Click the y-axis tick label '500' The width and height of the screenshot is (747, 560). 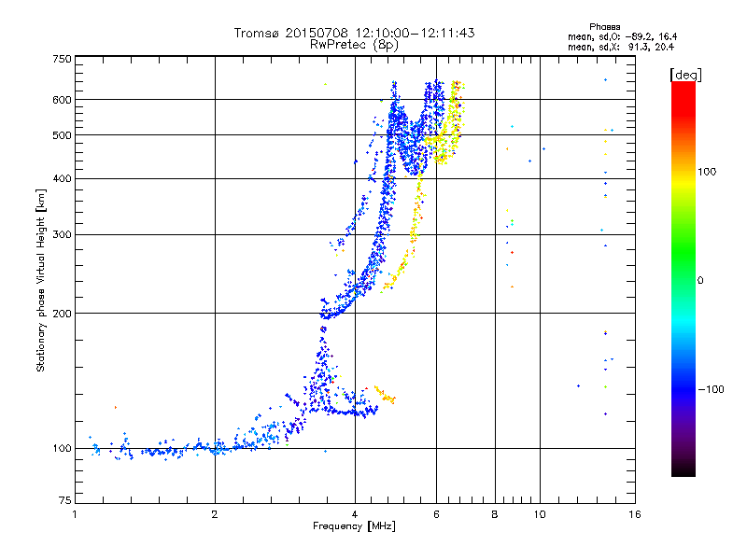click(62, 135)
